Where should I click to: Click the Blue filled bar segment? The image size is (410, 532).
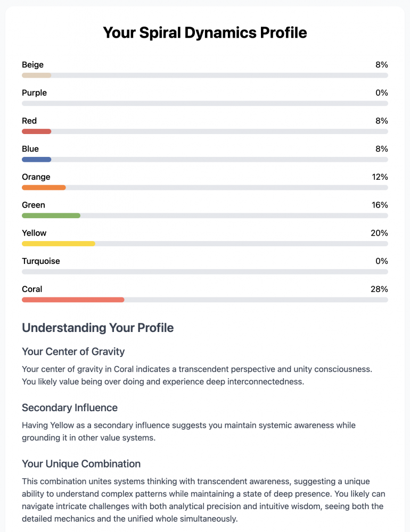pyautogui.click(x=37, y=160)
